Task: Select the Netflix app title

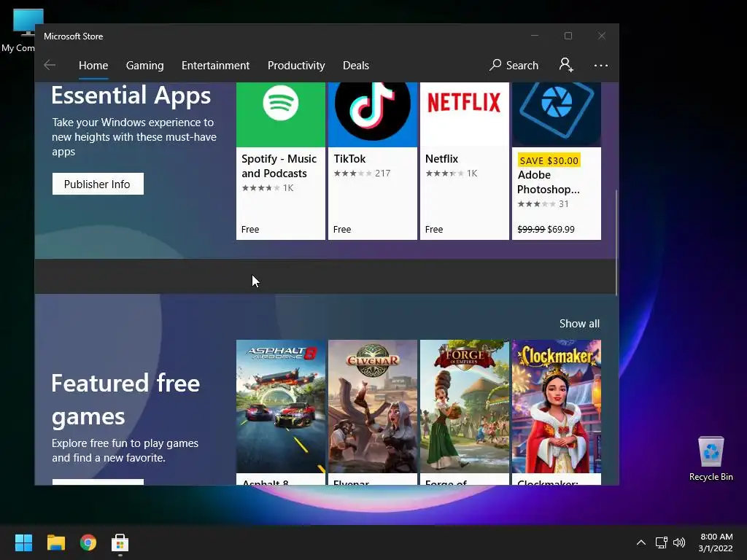Action: pos(441,158)
